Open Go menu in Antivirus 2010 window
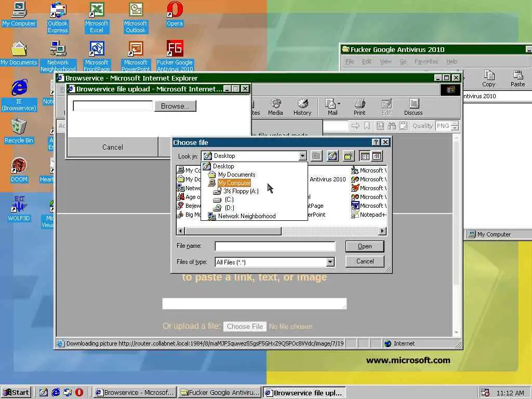This screenshot has width=532, height=399. 403,61
